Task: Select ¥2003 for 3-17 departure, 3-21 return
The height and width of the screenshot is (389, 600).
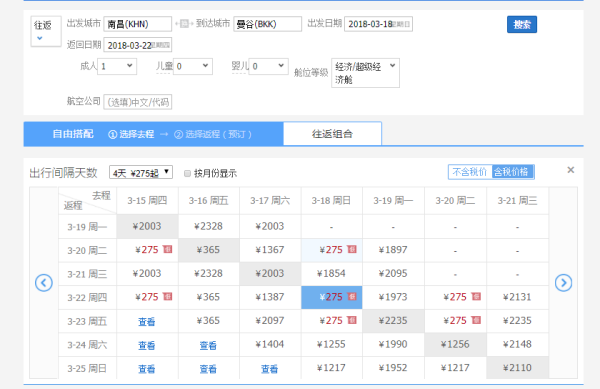Action: (270, 273)
